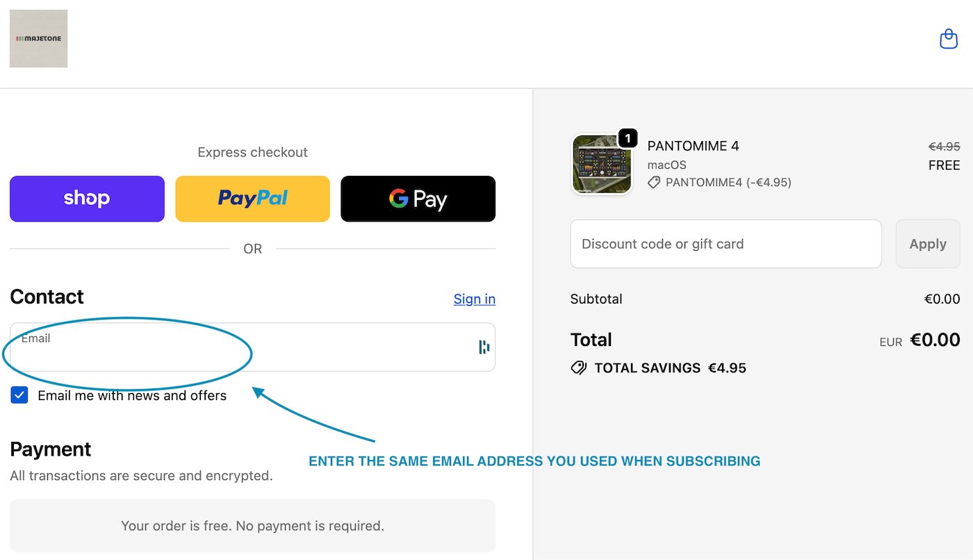
Task: Open the shopping bag cart icon
Action: [x=948, y=39]
